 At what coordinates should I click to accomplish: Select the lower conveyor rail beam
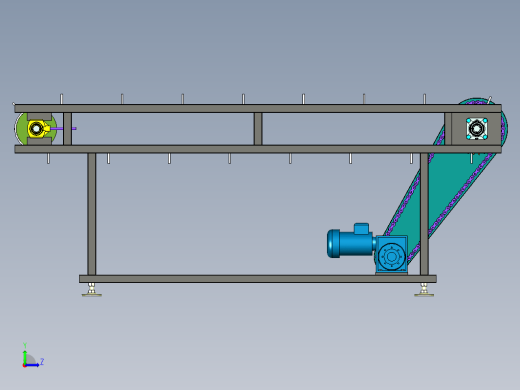(258, 149)
